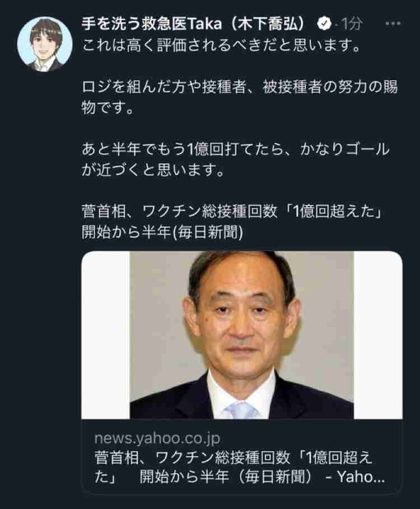Viewport: 420px width, 509px height.
Task: Click the text が近づくと思います。
Action: tap(153, 170)
